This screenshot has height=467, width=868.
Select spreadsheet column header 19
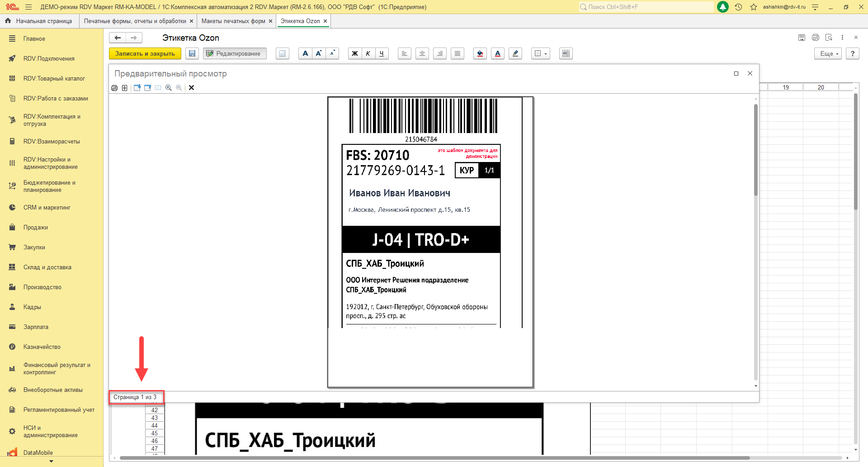[786, 87]
